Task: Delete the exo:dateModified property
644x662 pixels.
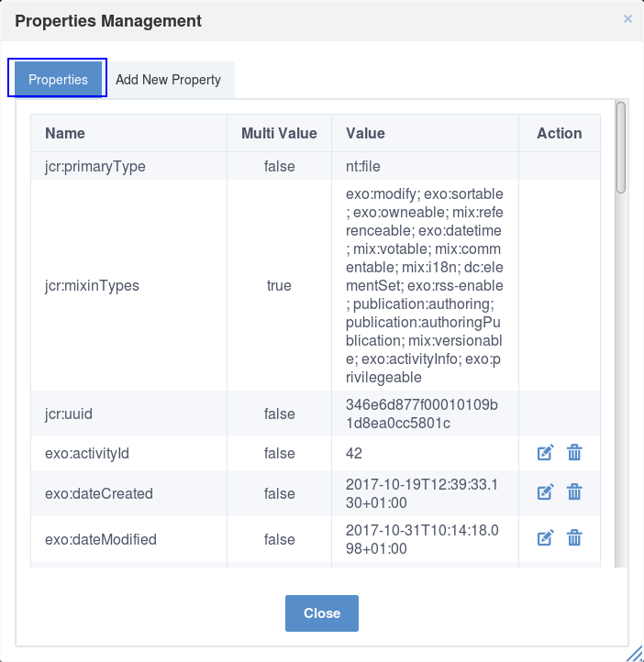Action: point(574,538)
